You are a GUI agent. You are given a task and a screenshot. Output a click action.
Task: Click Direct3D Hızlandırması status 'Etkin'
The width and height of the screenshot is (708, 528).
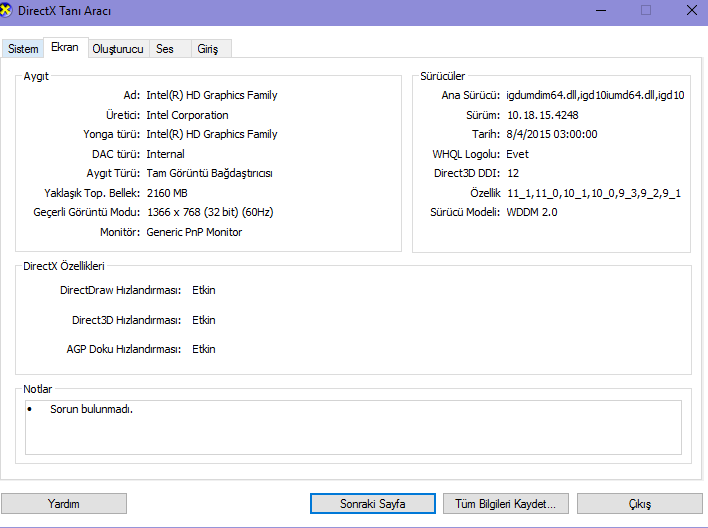click(204, 320)
